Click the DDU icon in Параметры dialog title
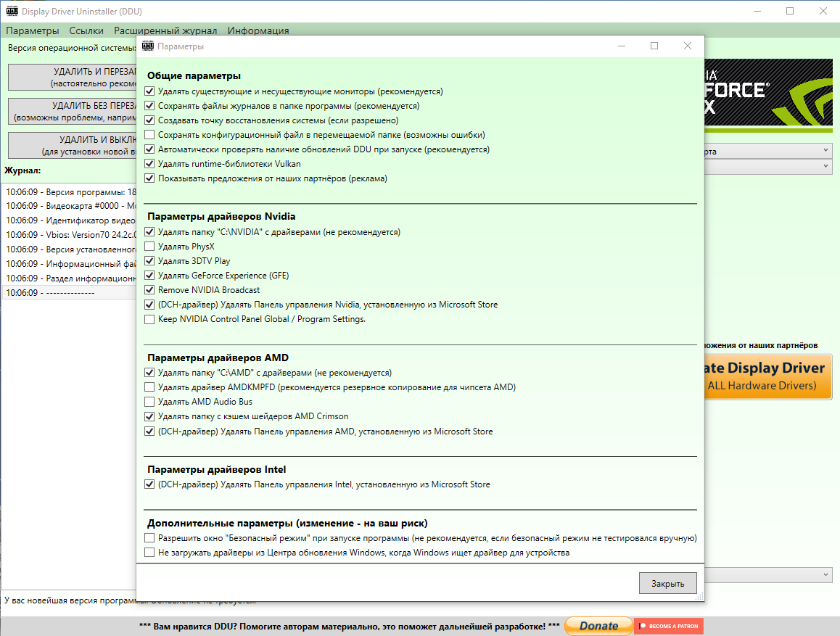This screenshot has width=840, height=636. 148,46
